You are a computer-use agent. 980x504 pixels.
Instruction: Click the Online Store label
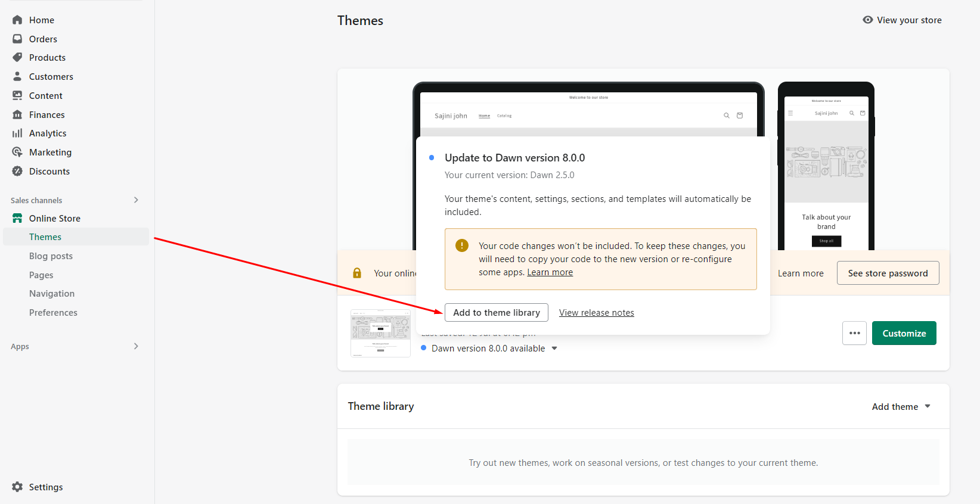pyautogui.click(x=55, y=218)
